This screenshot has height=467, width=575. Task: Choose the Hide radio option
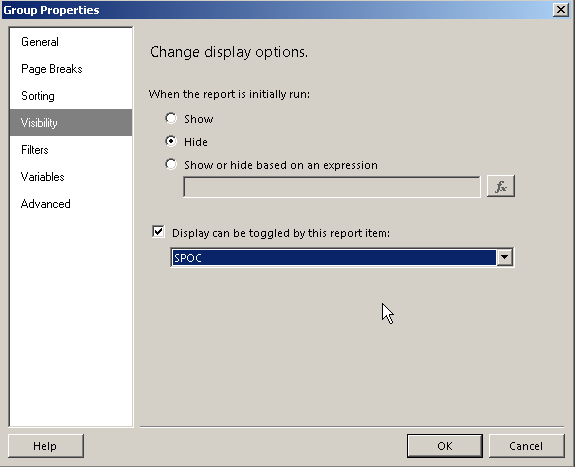pyautogui.click(x=171, y=142)
